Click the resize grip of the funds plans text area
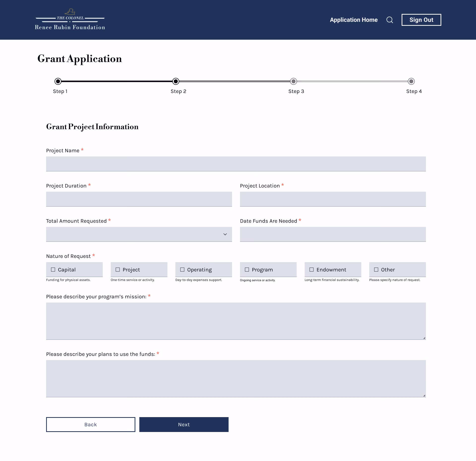This screenshot has height=461, width=476. tap(424, 396)
